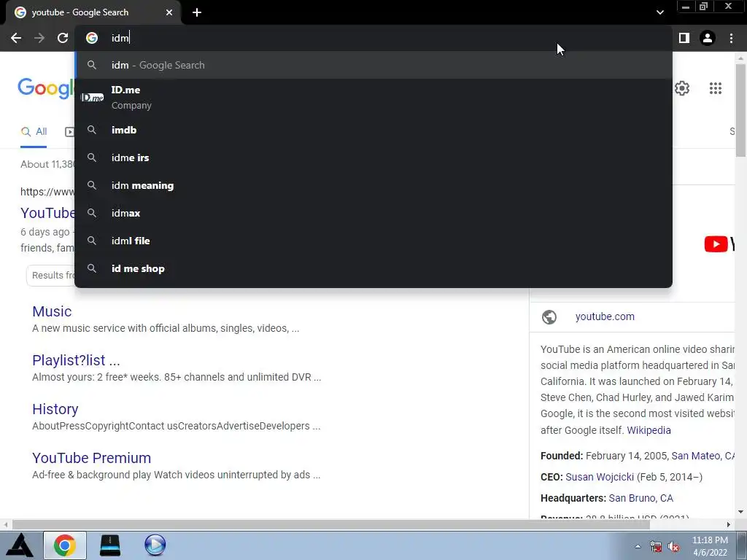Image resolution: width=747 pixels, height=560 pixels.
Task: Open youtube.com link in knowledge panel
Action: 605,316
